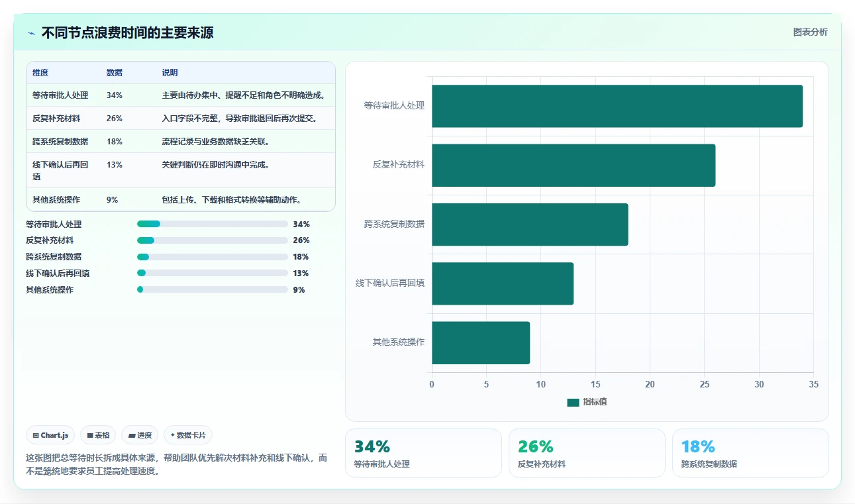Click the 反复补充材料 progress bar
855x504 pixels.
pos(212,240)
